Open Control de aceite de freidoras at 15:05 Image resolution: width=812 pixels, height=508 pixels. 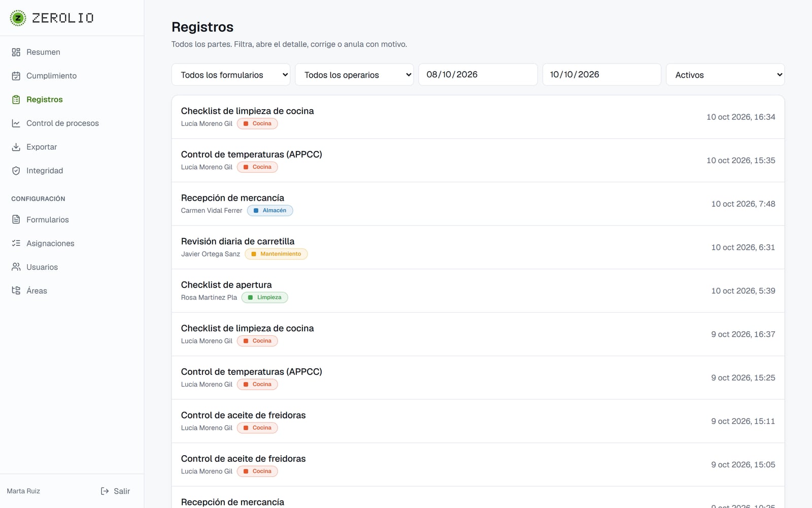pyautogui.click(x=478, y=465)
